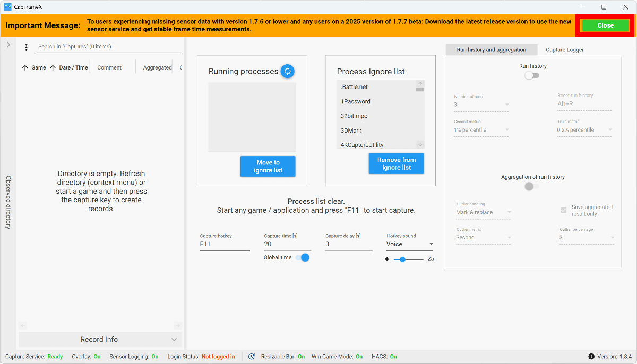The height and width of the screenshot is (364, 637).
Task: Open the three-dot captures menu
Action: click(27, 47)
